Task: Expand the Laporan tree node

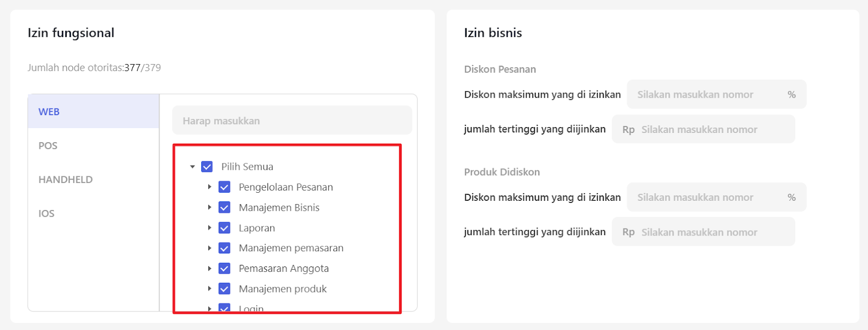Action: tap(209, 228)
